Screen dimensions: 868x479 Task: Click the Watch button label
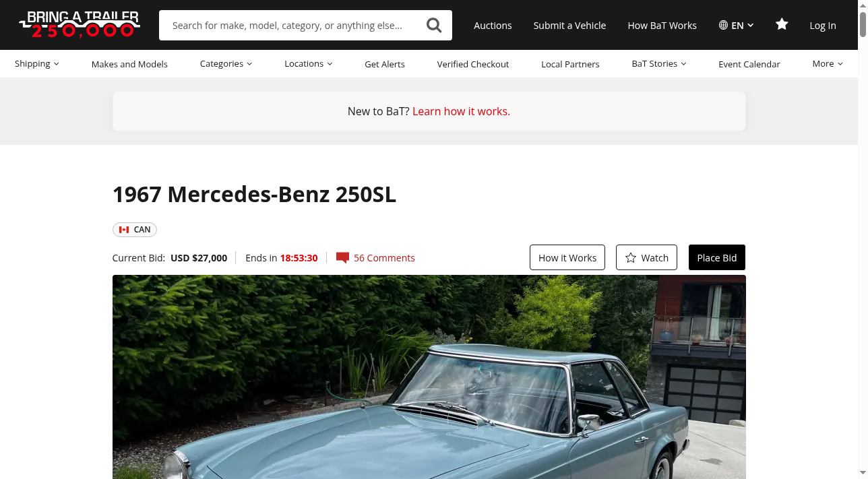click(x=654, y=257)
